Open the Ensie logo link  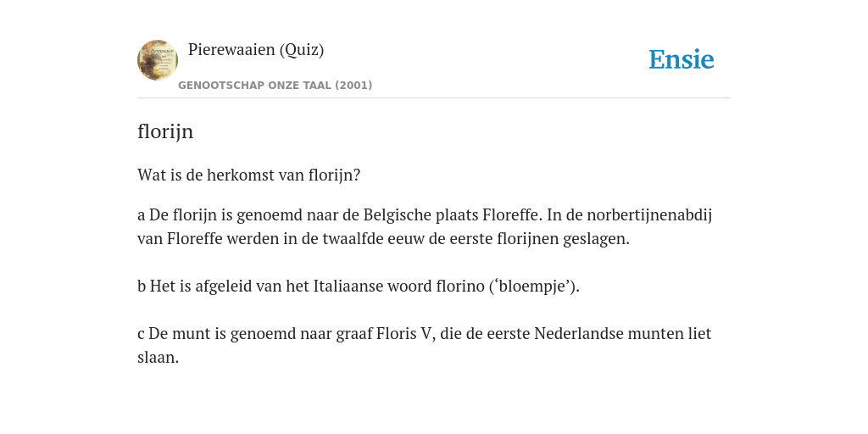[x=682, y=60]
